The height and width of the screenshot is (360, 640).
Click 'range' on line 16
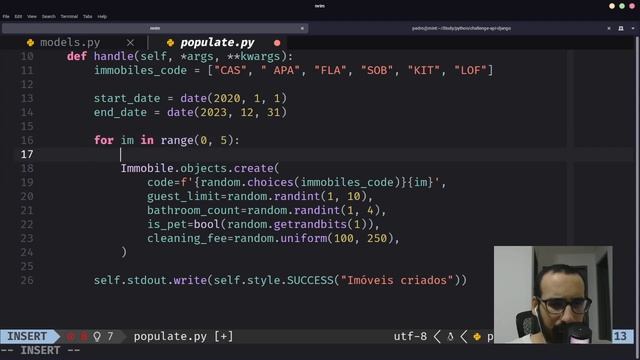pyautogui.click(x=177, y=140)
